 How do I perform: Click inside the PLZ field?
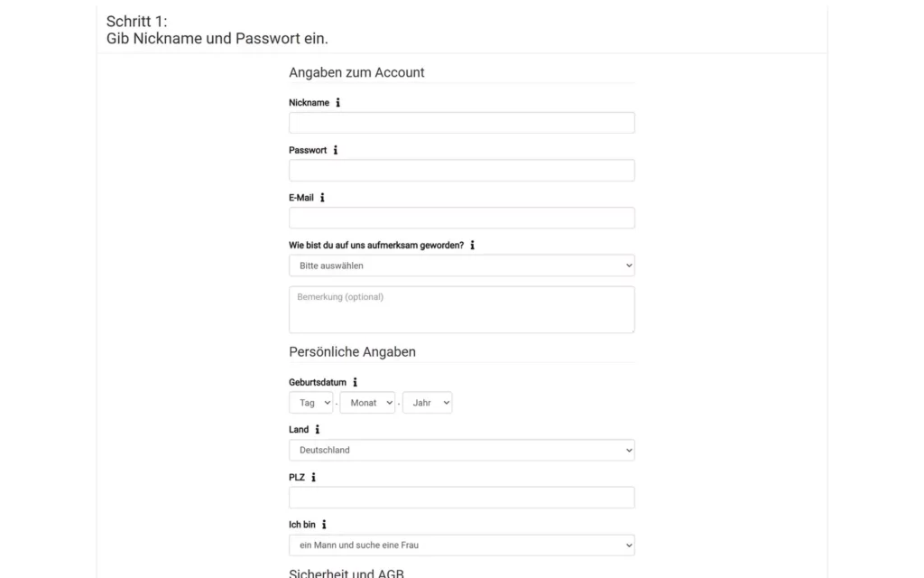461,497
